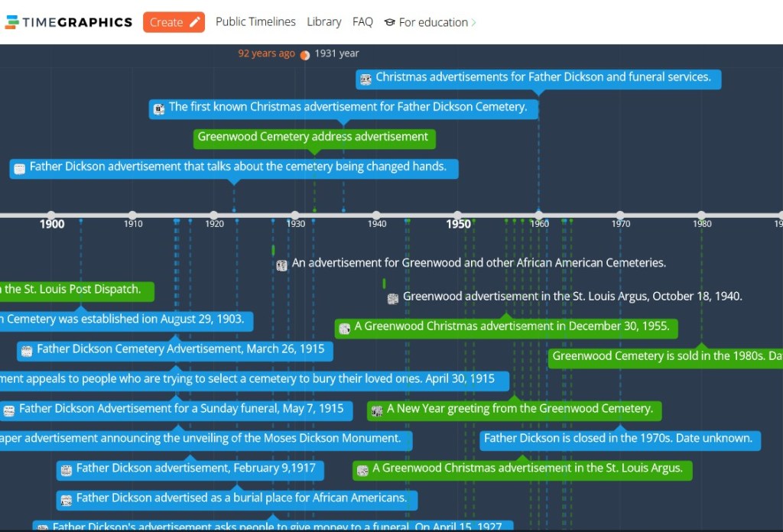Go to the FAQ link
Screen dimensions: 783x532
pyautogui.click(x=362, y=22)
